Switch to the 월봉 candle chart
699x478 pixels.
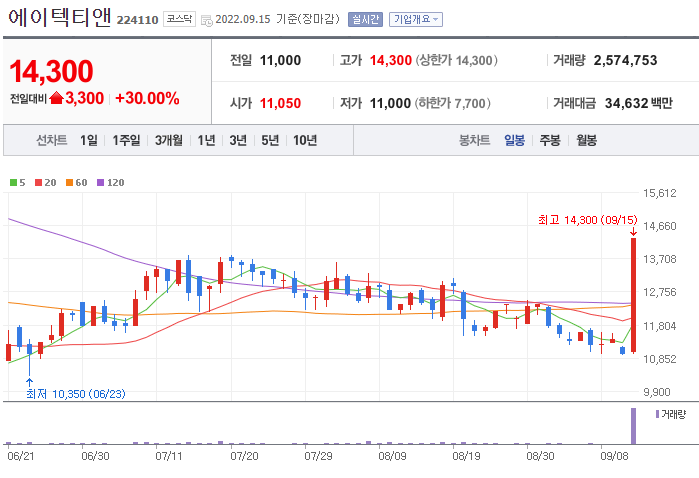[x=586, y=140]
